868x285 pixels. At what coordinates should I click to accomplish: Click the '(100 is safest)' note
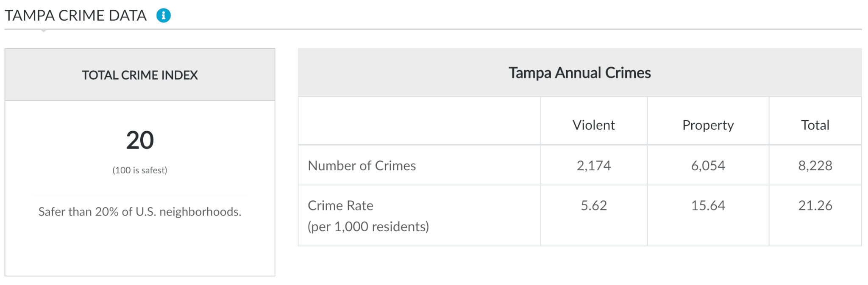(140, 170)
